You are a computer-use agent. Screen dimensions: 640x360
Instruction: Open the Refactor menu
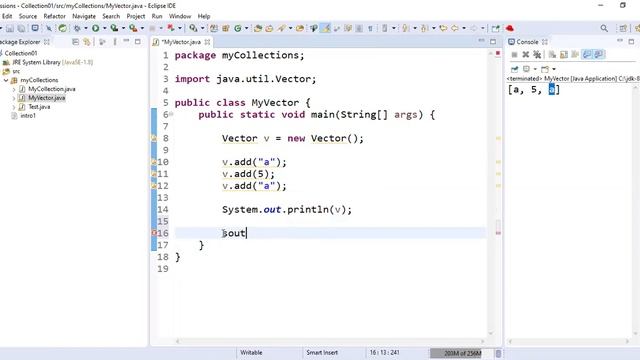coord(54,16)
